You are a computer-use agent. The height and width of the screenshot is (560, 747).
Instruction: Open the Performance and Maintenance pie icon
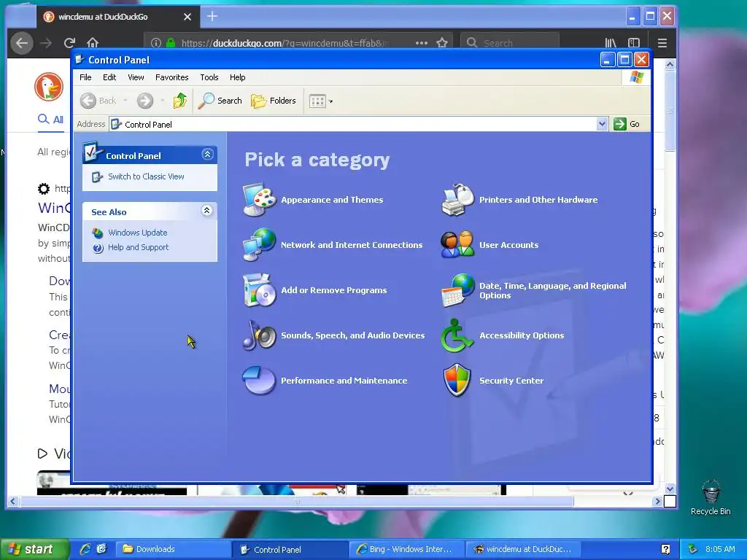[x=259, y=381]
